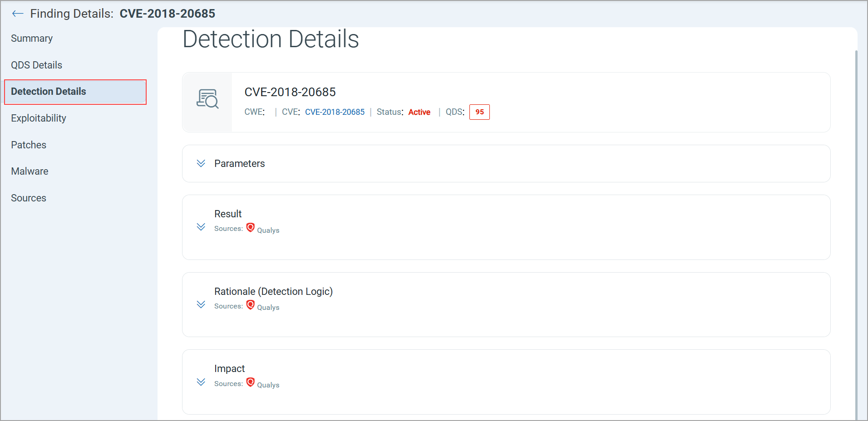This screenshot has height=421, width=868.
Task: Click the Detection Details page heading
Action: (271, 39)
